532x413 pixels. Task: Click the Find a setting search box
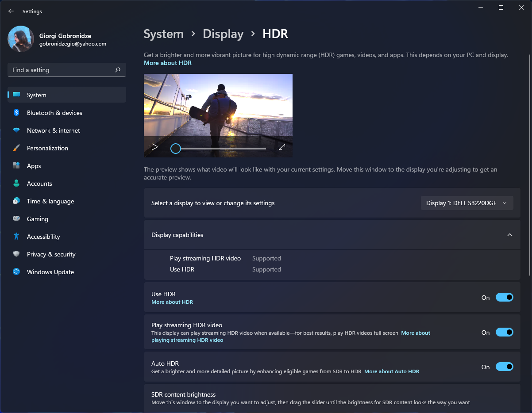click(62, 70)
